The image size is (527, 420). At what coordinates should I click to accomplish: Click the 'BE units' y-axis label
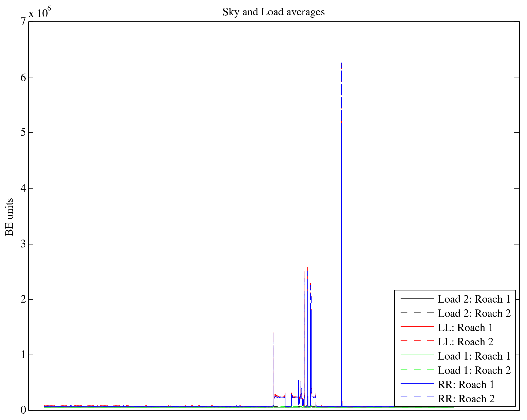click(x=10, y=217)
